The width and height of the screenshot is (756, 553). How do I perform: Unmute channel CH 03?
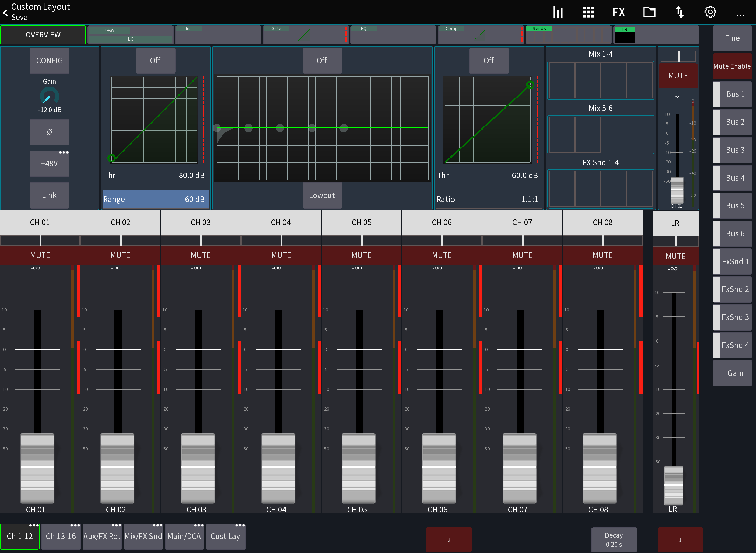tap(201, 255)
